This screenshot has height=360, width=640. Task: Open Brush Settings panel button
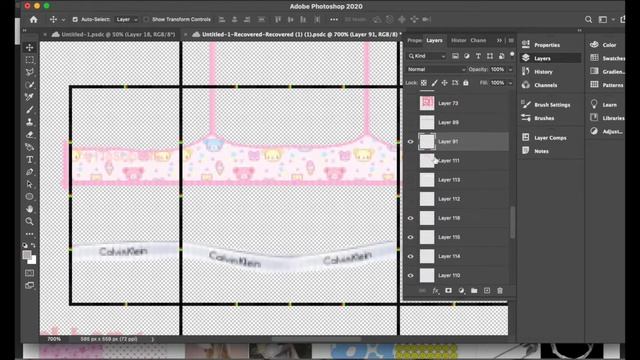click(546, 105)
